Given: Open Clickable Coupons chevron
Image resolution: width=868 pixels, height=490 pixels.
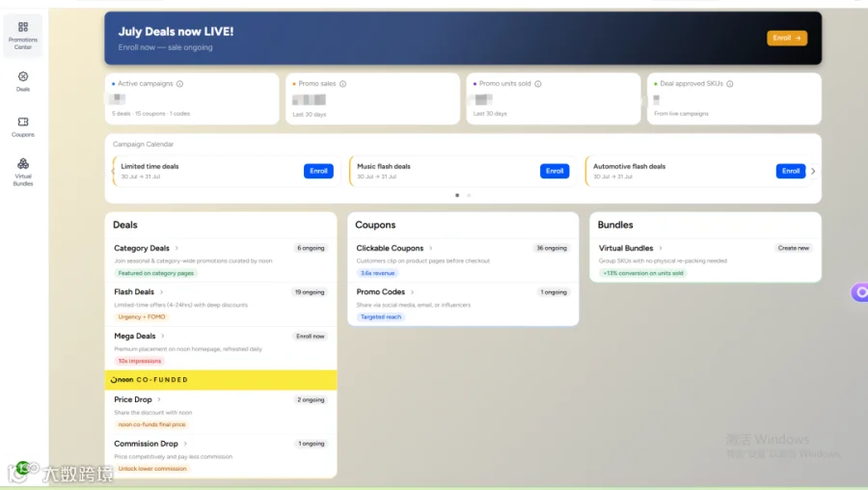Looking at the screenshot, I should [431, 248].
